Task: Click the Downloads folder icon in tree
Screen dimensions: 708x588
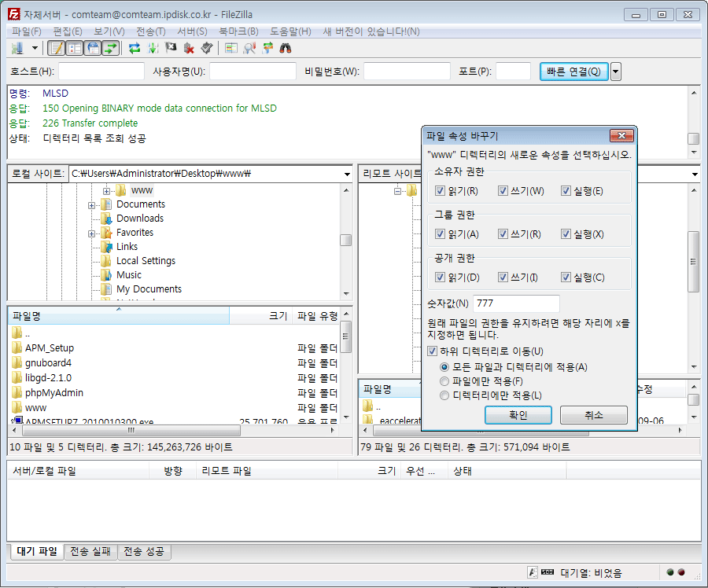Action: tap(106, 219)
